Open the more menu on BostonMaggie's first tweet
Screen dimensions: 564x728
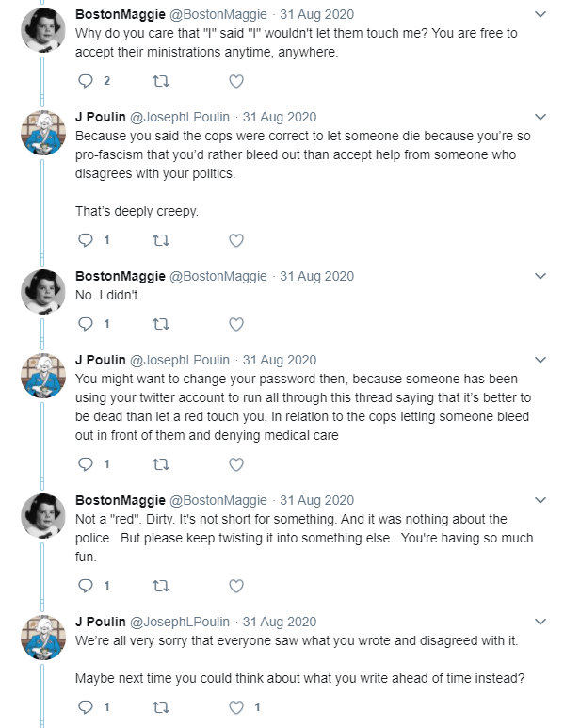pyautogui.click(x=540, y=14)
